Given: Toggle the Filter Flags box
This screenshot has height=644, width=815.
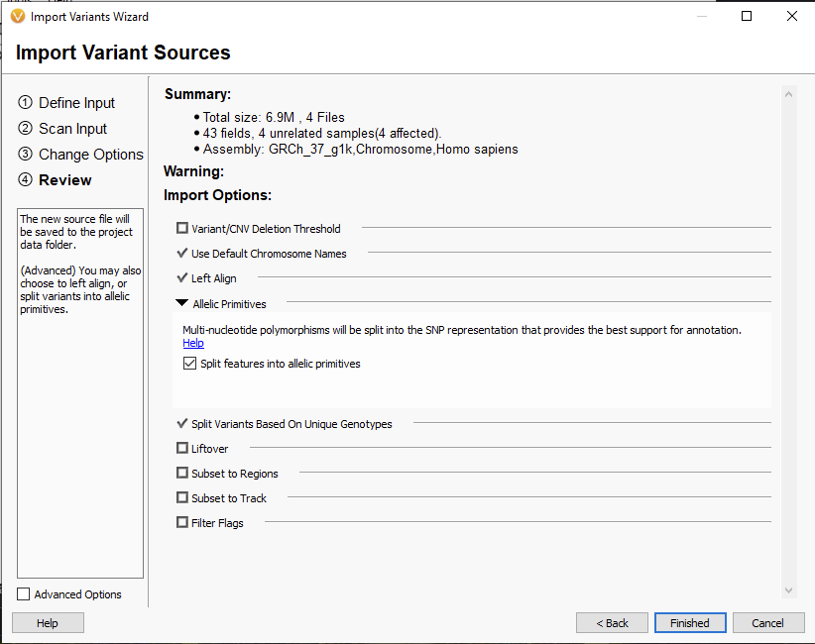Looking at the screenshot, I should pos(181,522).
